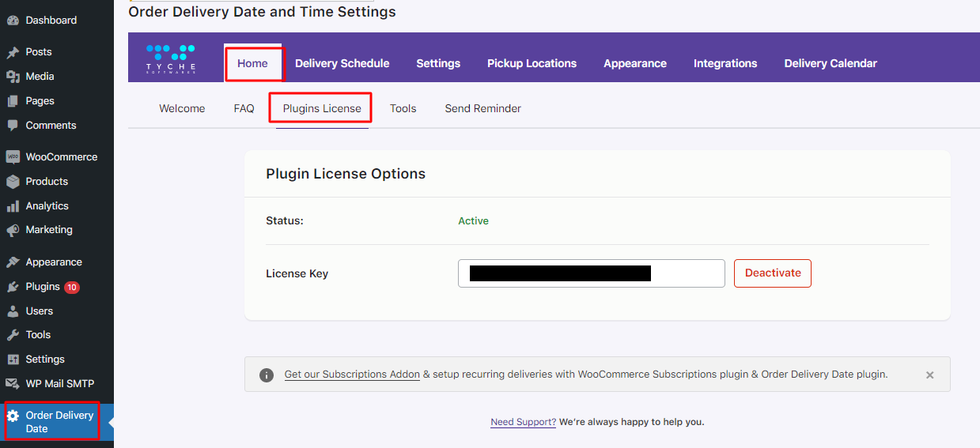Click the Plugins plug icon
Viewport: 980px width, 448px height.
pos(13,287)
